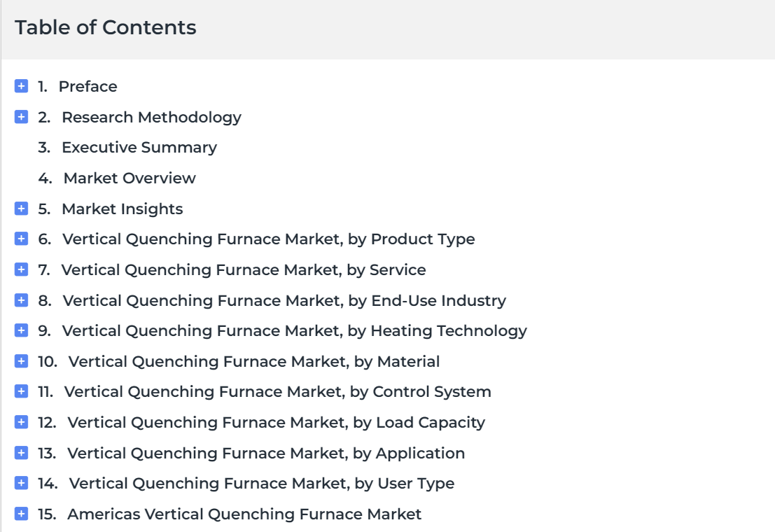This screenshot has width=775, height=532.
Task: Expand the by Service section plus icon
Action: tap(21, 269)
